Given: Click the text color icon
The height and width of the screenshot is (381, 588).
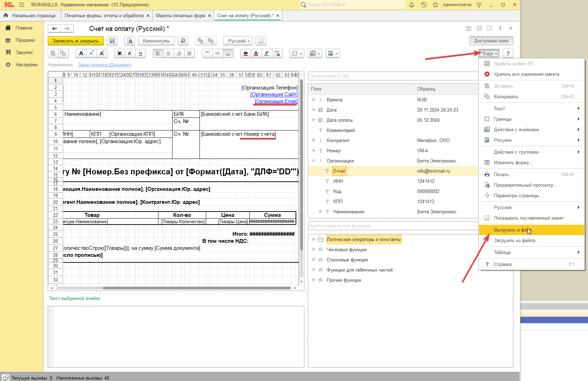Looking at the screenshot, I should click(x=256, y=53).
